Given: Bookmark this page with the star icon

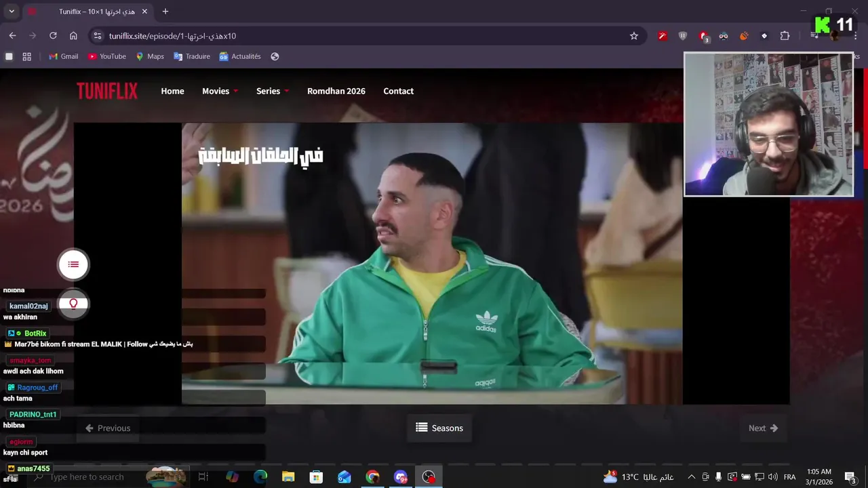Looking at the screenshot, I should point(634,36).
